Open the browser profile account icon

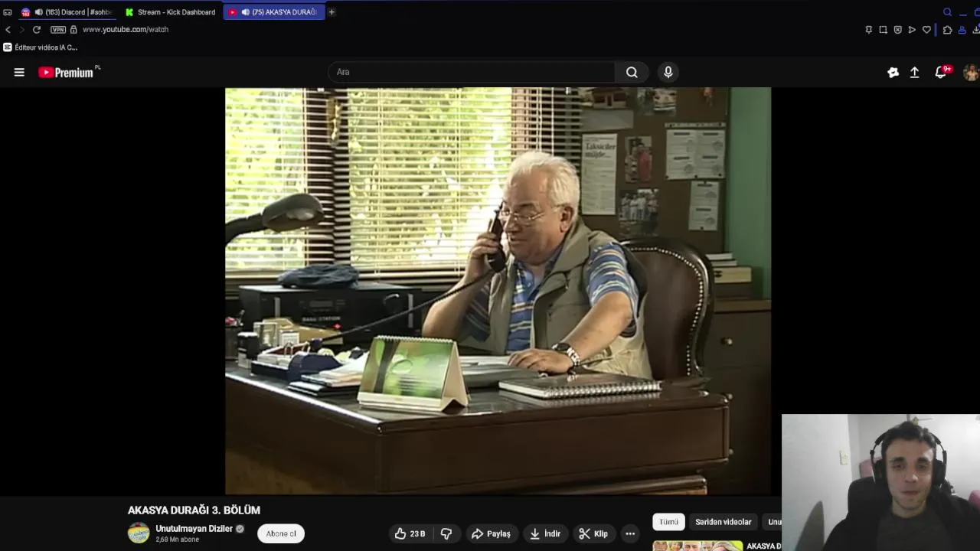point(962,30)
